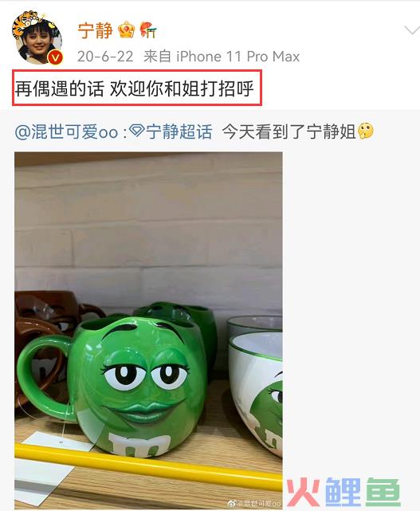
Task: Tap the crown membership badge
Action: 126,30
